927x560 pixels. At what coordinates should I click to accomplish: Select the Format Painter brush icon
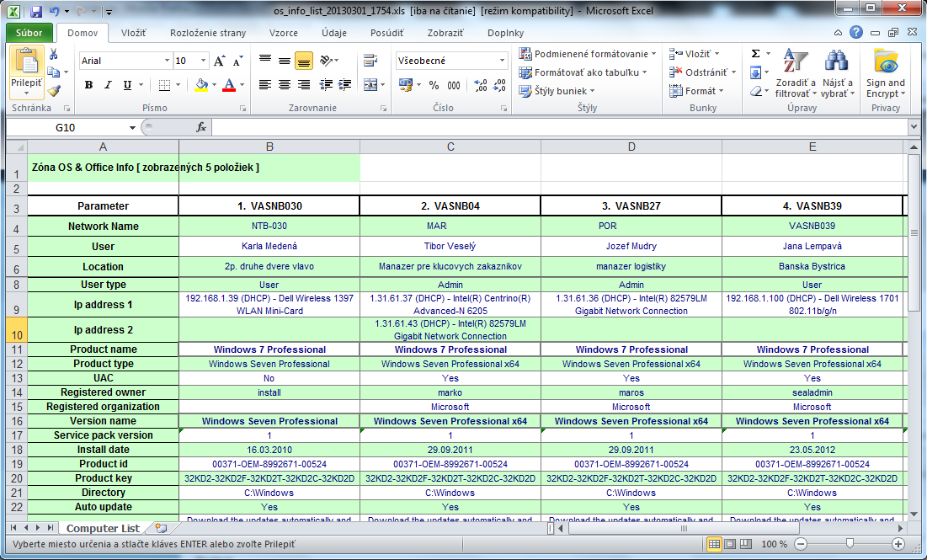(x=54, y=91)
